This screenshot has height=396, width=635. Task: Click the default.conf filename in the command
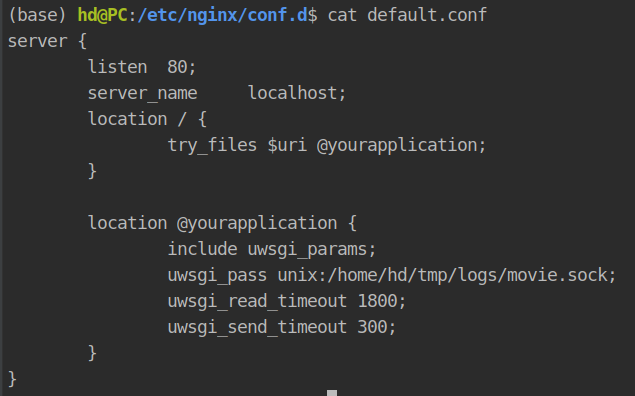coord(427,15)
